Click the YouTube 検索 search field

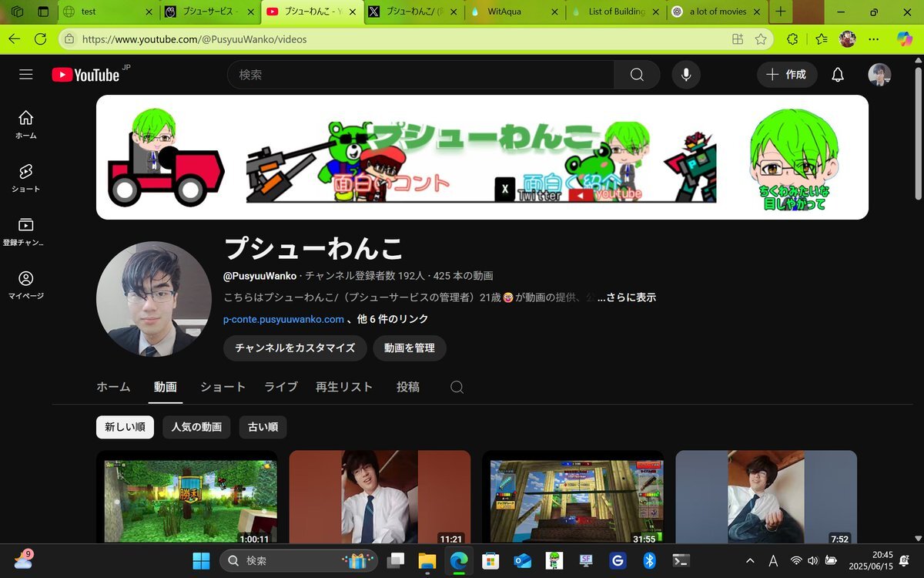pos(420,75)
